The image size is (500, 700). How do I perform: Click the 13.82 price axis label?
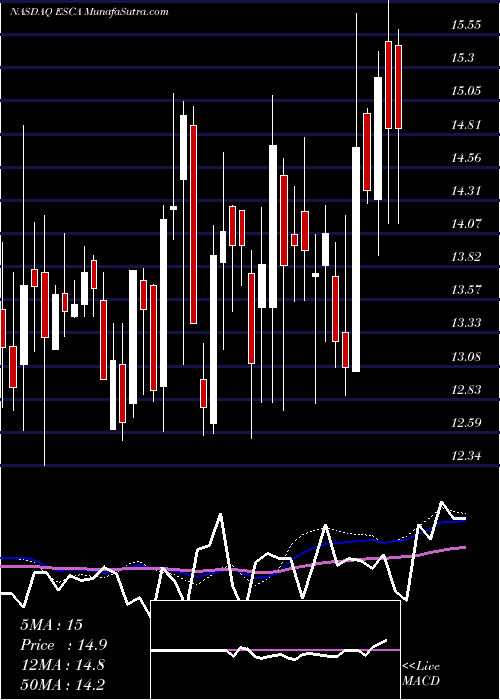[x=466, y=257]
